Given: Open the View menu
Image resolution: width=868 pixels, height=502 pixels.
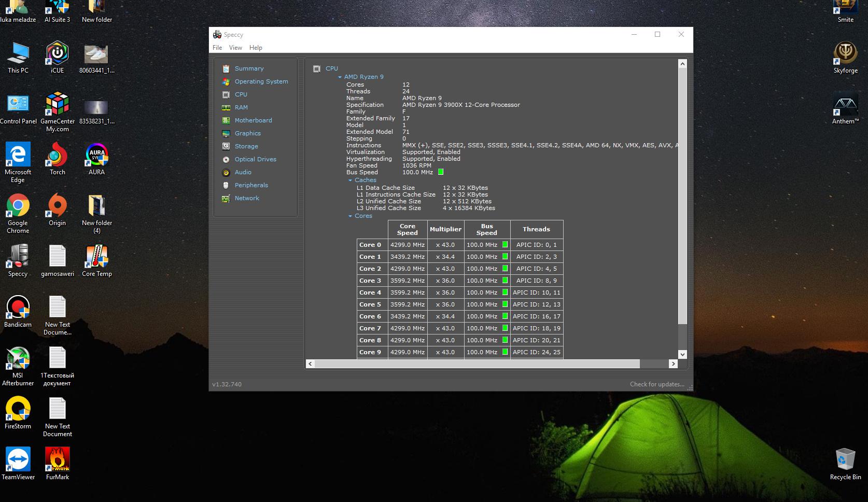Looking at the screenshot, I should click(235, 48).
